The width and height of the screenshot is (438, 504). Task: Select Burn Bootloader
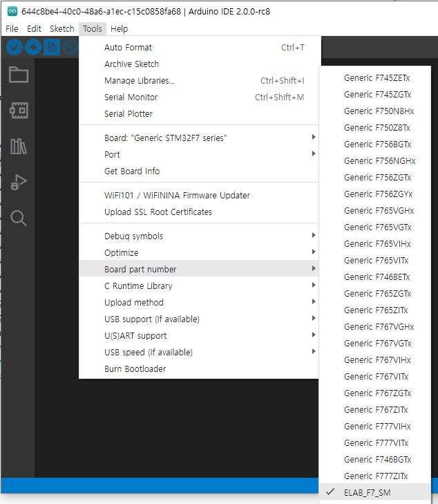coord(199,369)
